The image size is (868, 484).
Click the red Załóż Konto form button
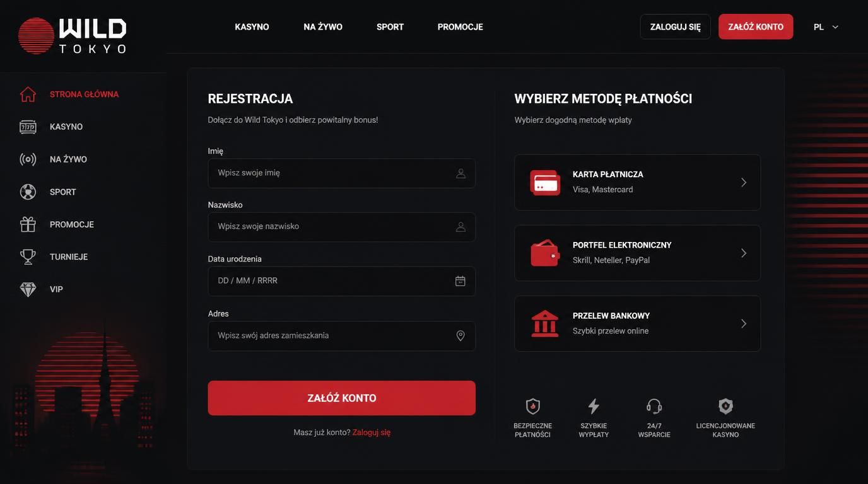[x=342, y=398]
